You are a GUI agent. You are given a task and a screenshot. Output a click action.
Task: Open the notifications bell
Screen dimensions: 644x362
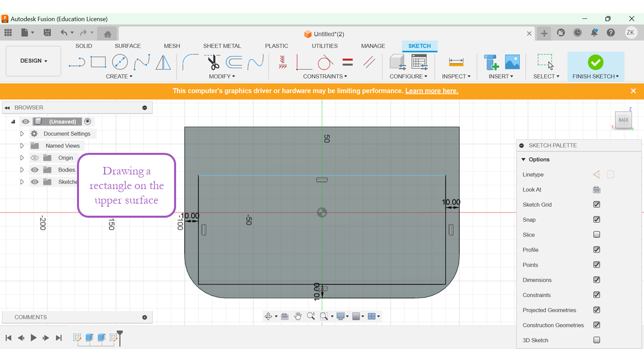coord(594,33)
